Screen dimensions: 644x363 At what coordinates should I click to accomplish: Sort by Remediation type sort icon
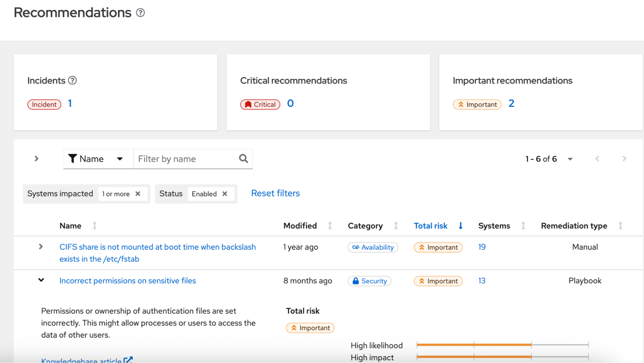coord(620,226)
